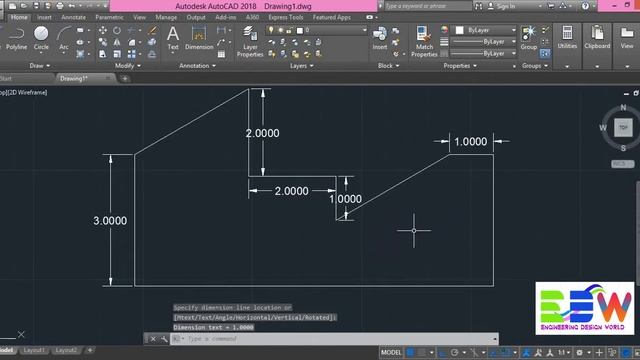Expand the Properties panel

tap(460, 66)
